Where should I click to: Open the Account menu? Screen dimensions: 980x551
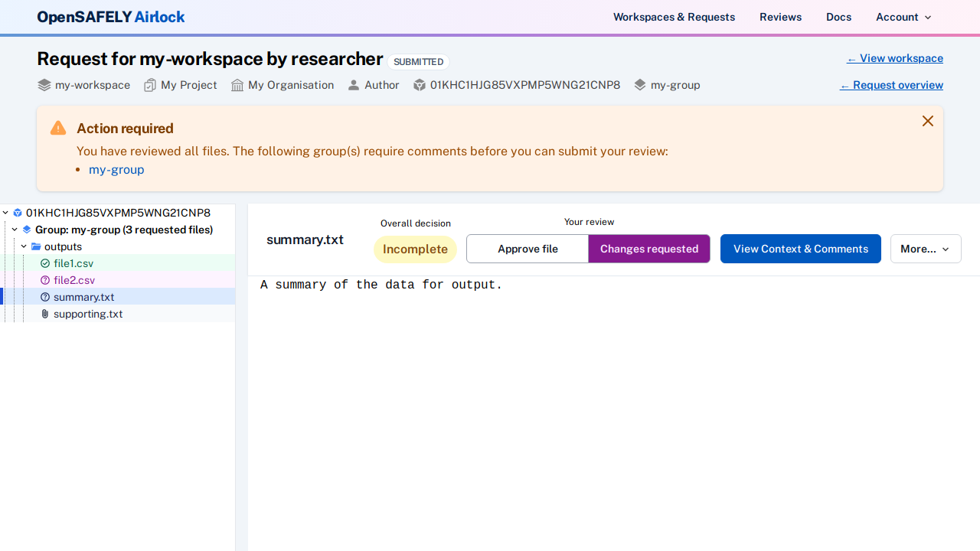pyautogui.click(x=903, y=17)
